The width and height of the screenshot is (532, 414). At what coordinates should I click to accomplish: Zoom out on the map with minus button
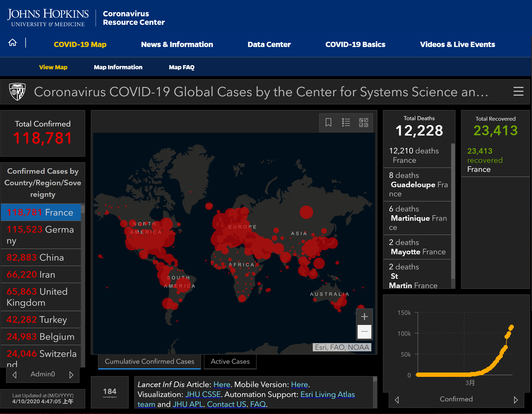[364, 332]
